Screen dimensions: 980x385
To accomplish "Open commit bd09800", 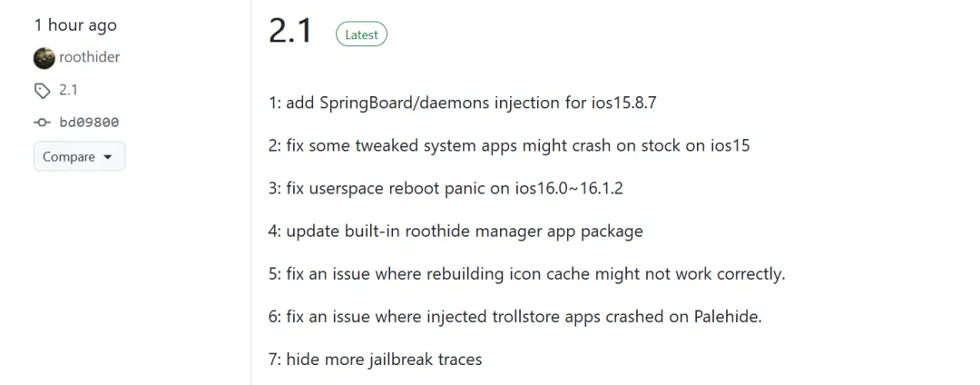I will coord(89,123).
